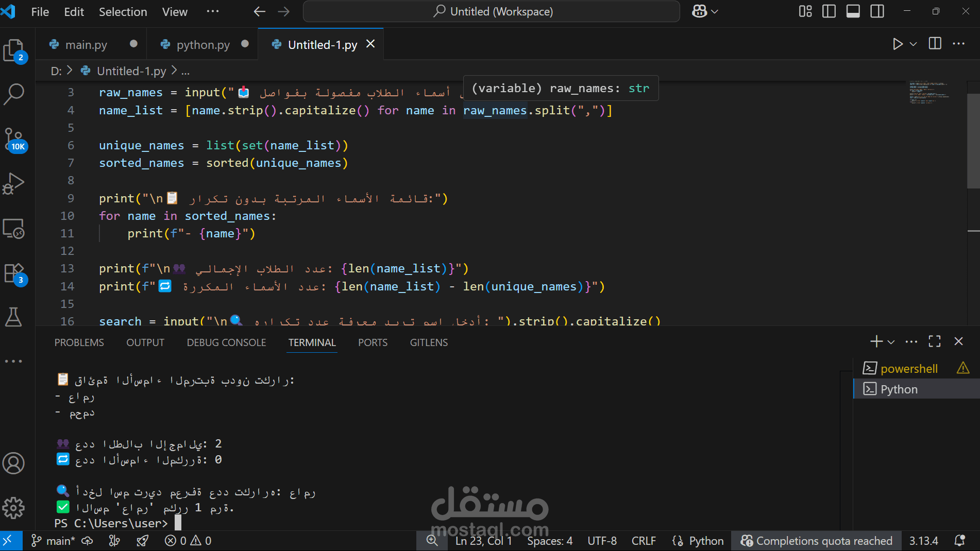Viewport: 980px width, 551px height.
Task: Click the powershell terminal warning icon
Action: tap(963, 368)
